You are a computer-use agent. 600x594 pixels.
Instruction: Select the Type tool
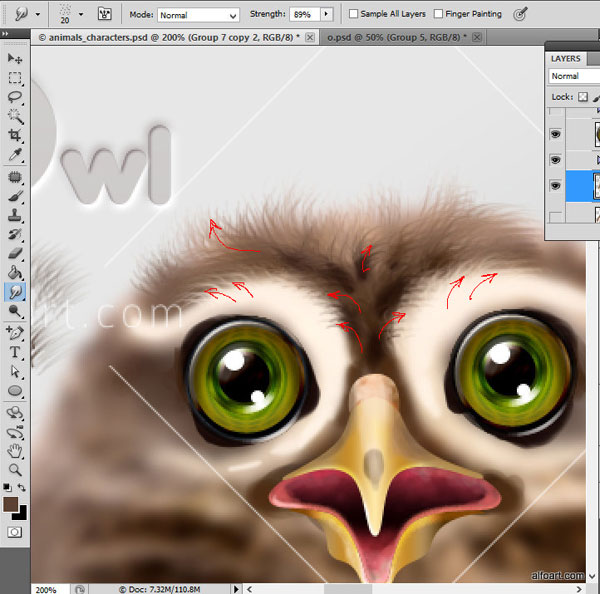click(15, 352)
